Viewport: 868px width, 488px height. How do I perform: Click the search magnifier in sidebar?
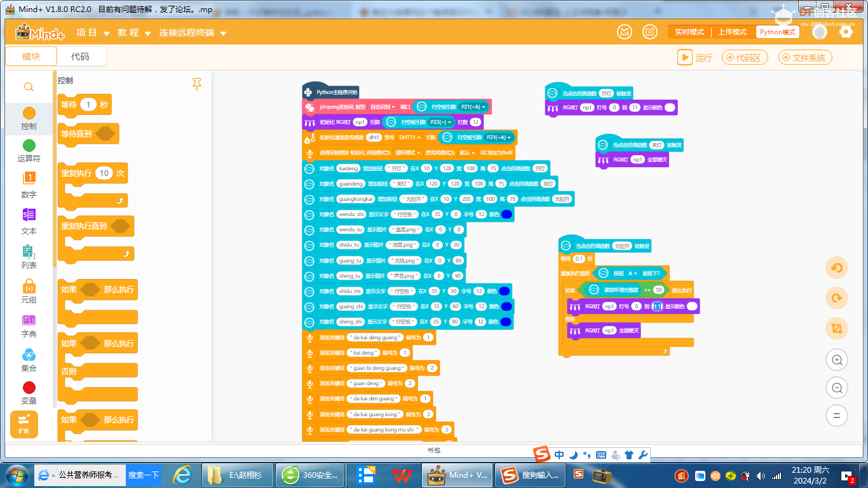pyautogui.click(x=29, y=87)
